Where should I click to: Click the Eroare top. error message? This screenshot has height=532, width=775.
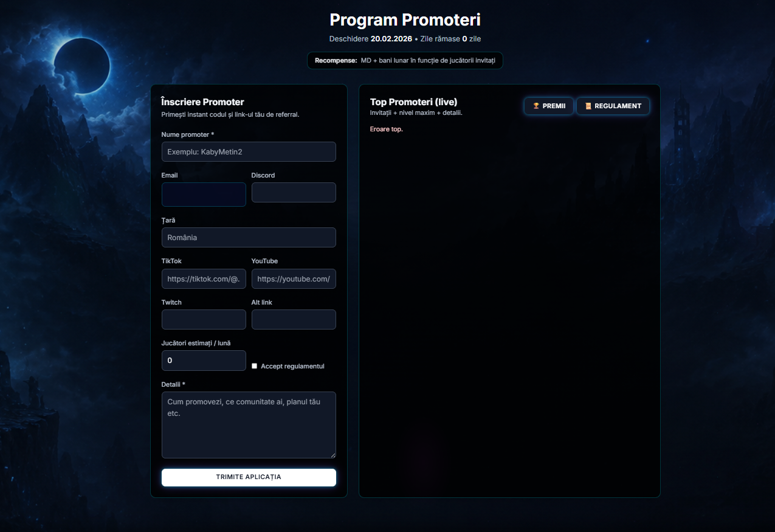pos(387,129)
